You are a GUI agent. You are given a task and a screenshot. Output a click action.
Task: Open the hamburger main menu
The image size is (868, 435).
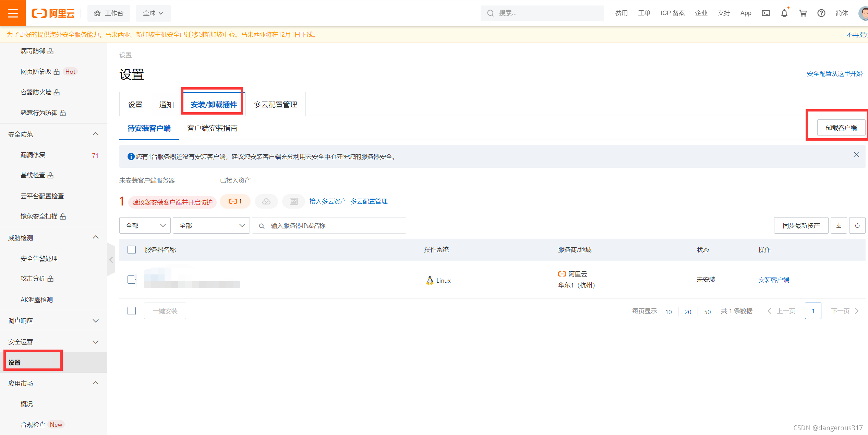[13, 13]
